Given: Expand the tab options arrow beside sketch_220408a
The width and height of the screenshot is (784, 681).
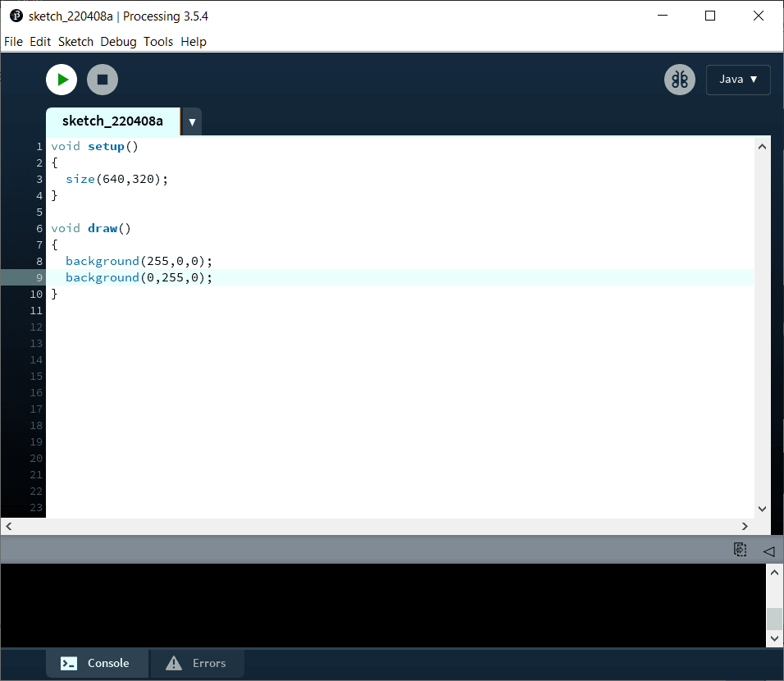Looking at the screenshot, I should click(191, 121).
